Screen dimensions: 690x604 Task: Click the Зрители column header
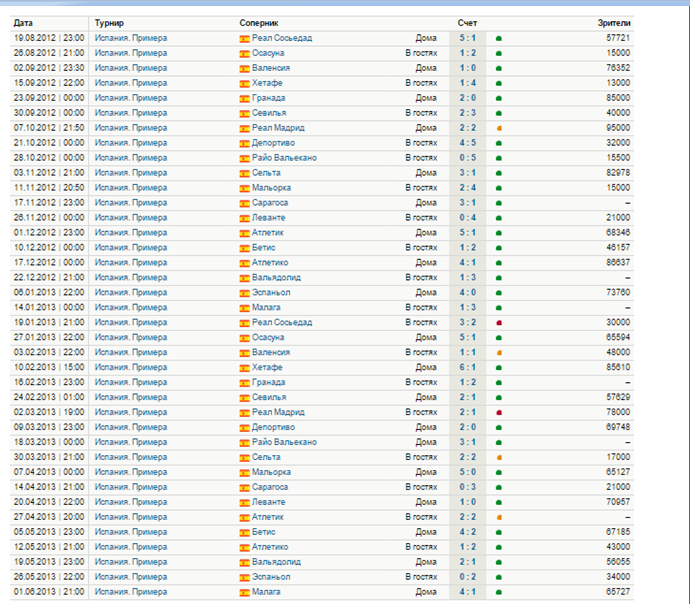[x=614, y=23]
